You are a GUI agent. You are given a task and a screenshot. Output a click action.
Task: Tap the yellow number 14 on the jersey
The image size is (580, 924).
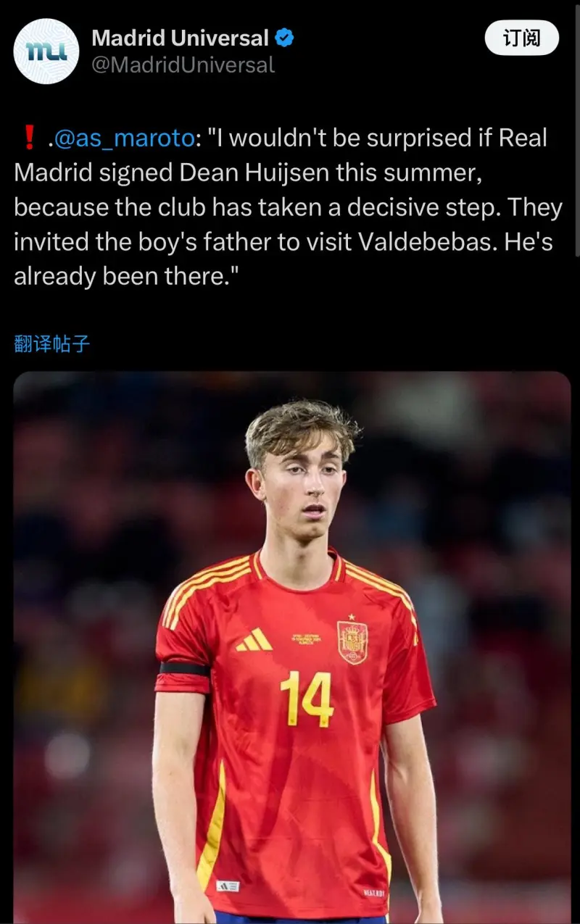[x=307, y=699]
